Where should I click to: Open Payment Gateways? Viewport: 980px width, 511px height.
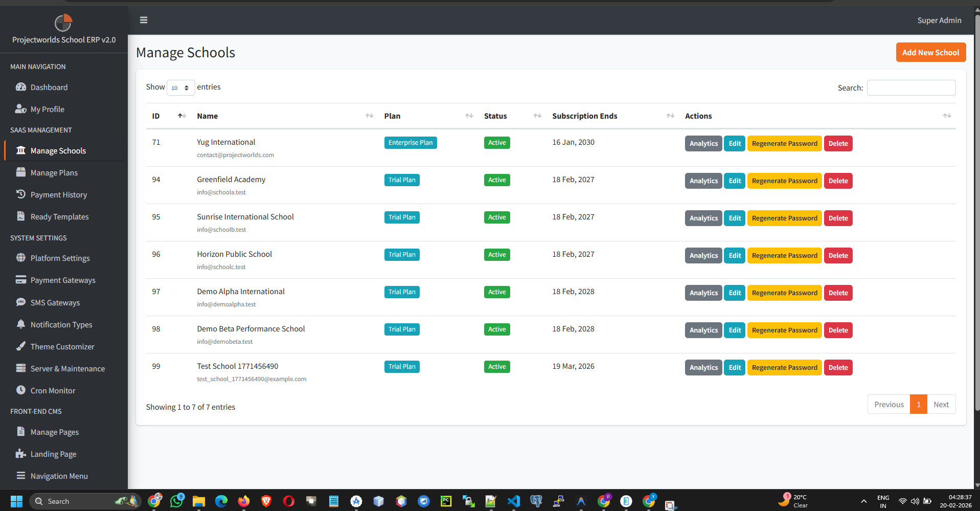point(62,280)
